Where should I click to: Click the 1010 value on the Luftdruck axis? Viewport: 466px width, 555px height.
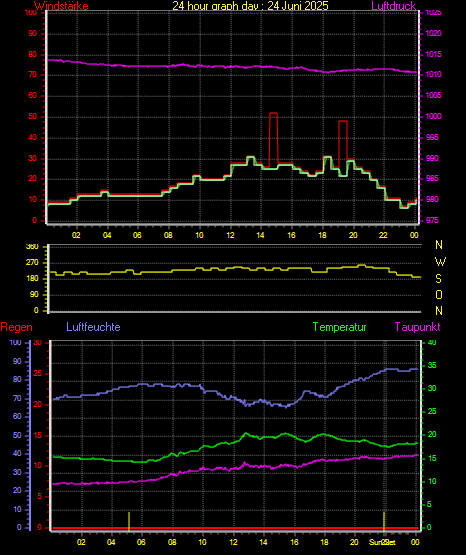pos(433,74)
